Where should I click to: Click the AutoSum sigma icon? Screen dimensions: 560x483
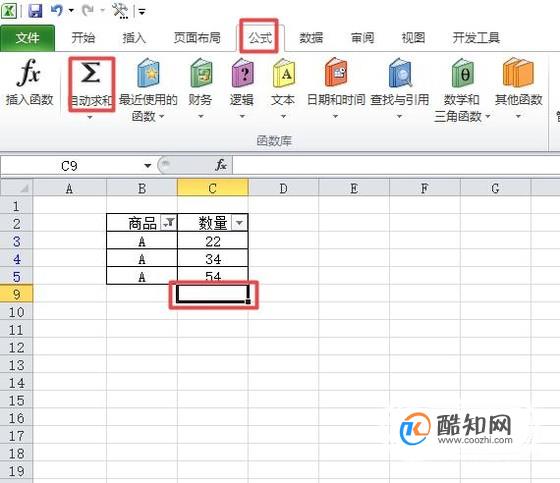pyautogui.click(x=91, y=73)
